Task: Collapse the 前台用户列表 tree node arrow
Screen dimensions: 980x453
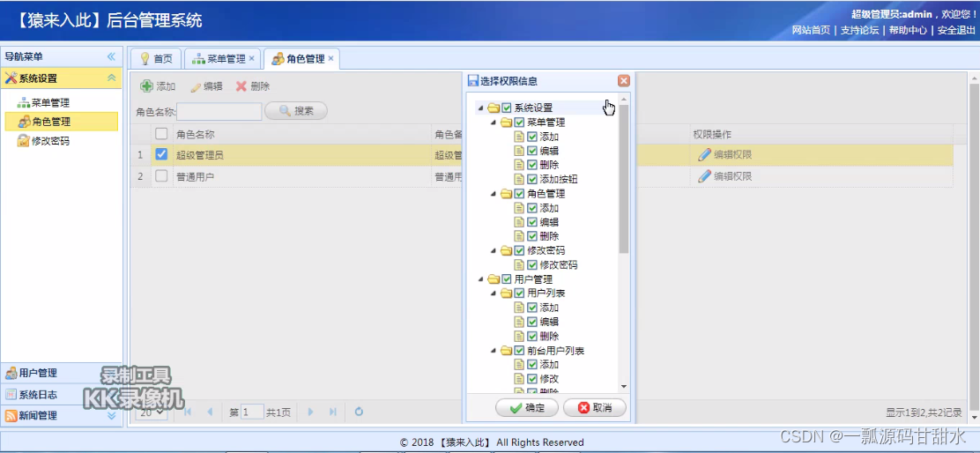Action: pos(494,351)
